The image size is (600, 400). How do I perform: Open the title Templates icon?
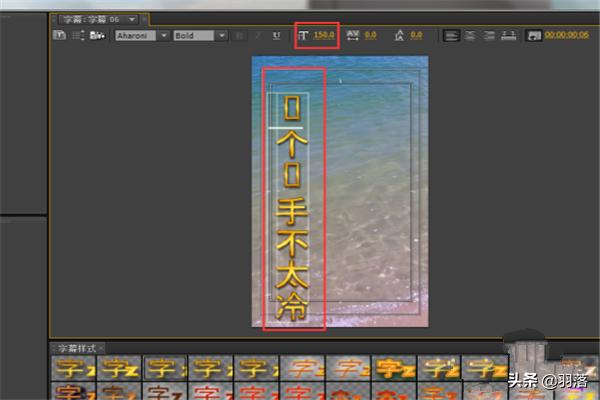[97, 35]
